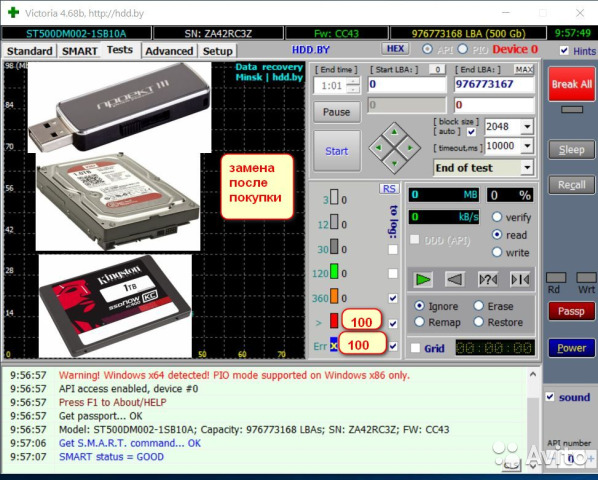Select the random-seek question mark icon

coord(488,279)
